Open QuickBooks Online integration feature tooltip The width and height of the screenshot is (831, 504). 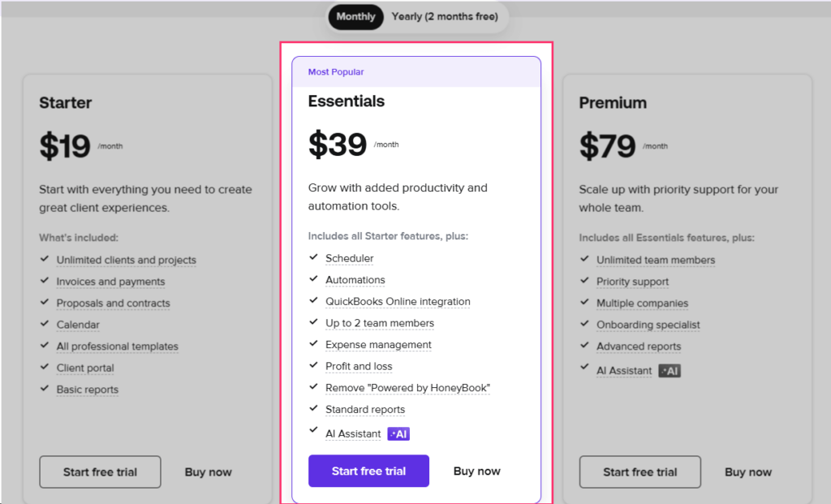(398, 302)
